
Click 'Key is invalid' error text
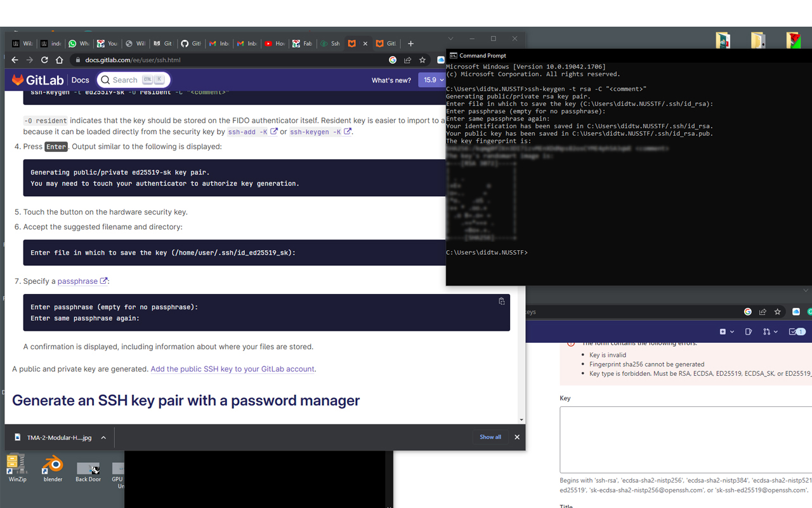(x=608, y=355)
